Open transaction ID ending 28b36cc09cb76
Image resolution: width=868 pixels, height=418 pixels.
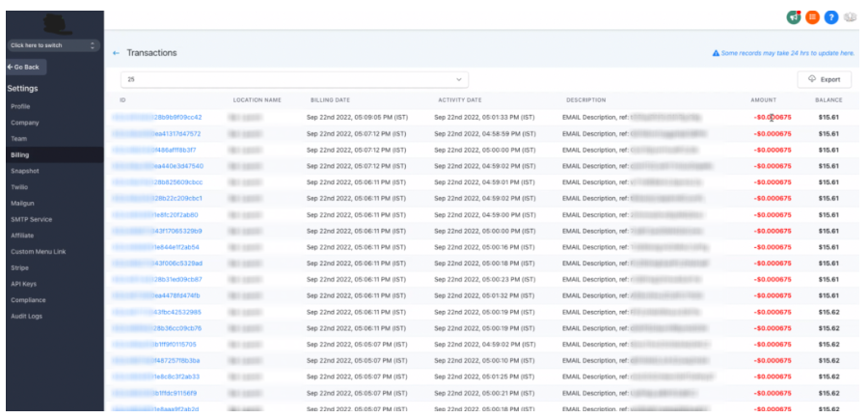tap(157, 327)
